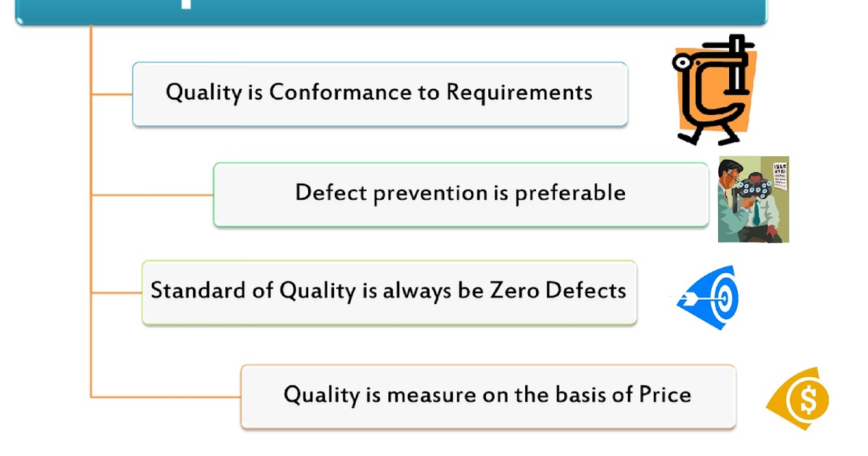Click the bullseye center of the target
868x456 pixels.
(721, 298)
